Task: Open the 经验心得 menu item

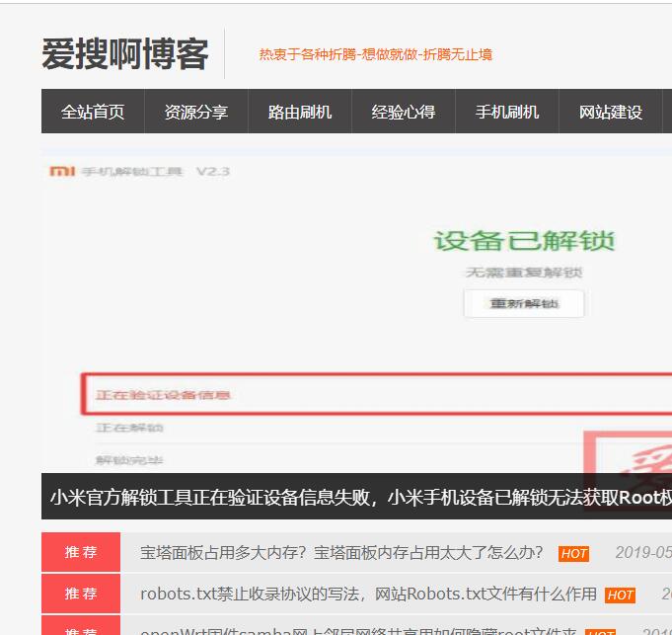Action: point(404,112)
